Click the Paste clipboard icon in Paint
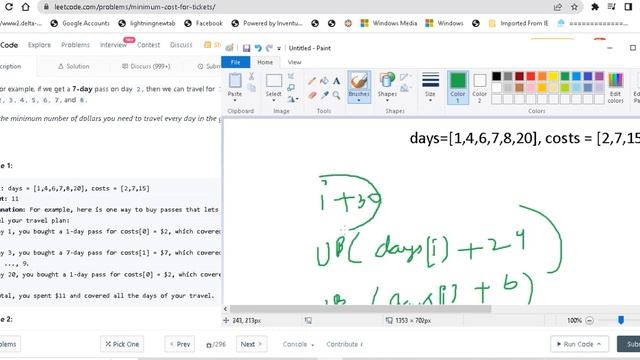Image resolution: width=640 pixels, height=360 pixels. pyautogui.click(x=235, y=80)
